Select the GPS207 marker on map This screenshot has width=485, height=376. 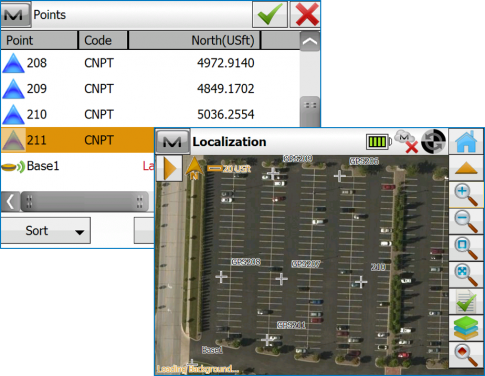(281, 279)
